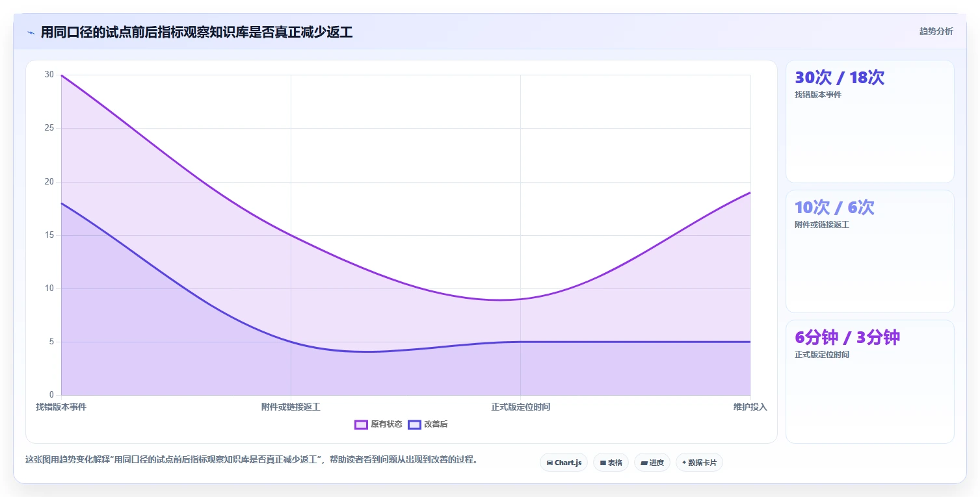Click 正式版定位时间 caption under 6分钟 / 3分钟
The width and height of the screenshot is (980, 497).
click(822, 355)
